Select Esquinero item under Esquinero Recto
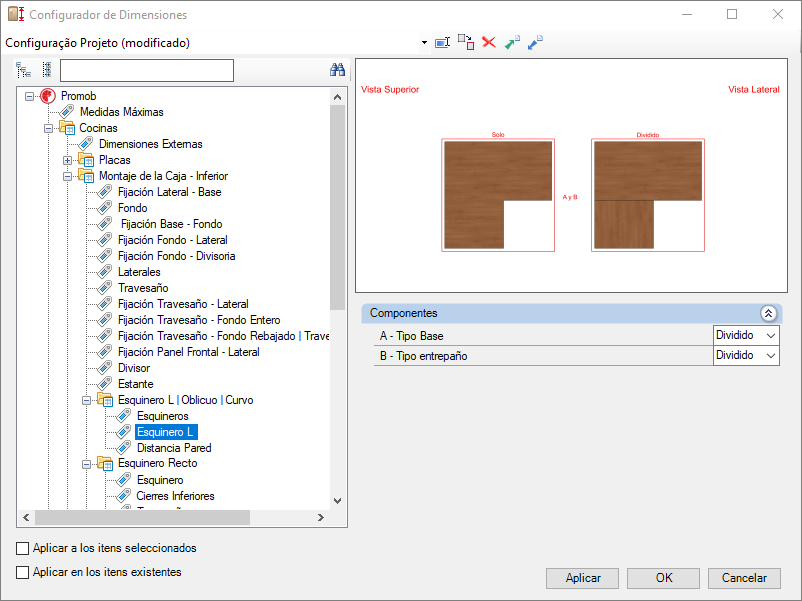Screen dimensions: 802x601 point(160,480)
